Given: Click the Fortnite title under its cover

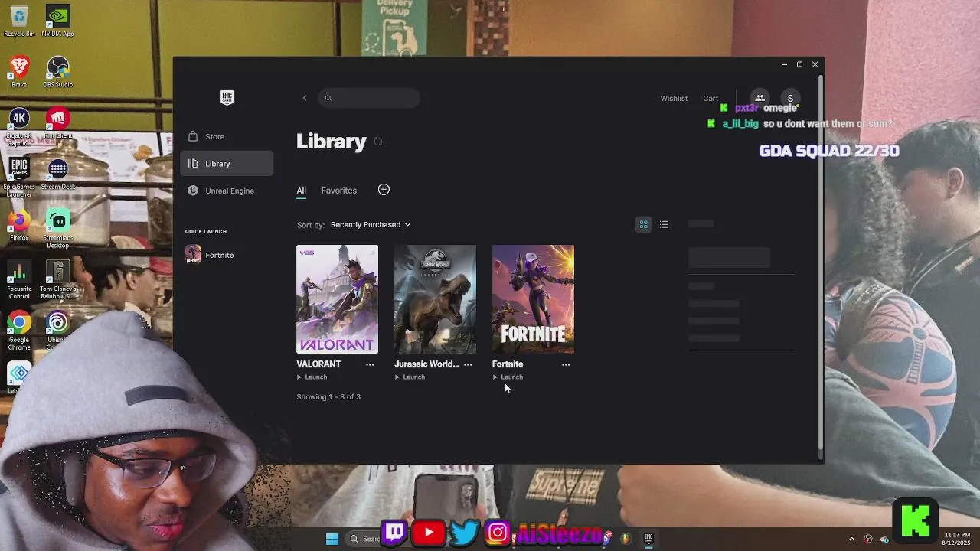Looking at the screenshot, I should click(508, 364).
